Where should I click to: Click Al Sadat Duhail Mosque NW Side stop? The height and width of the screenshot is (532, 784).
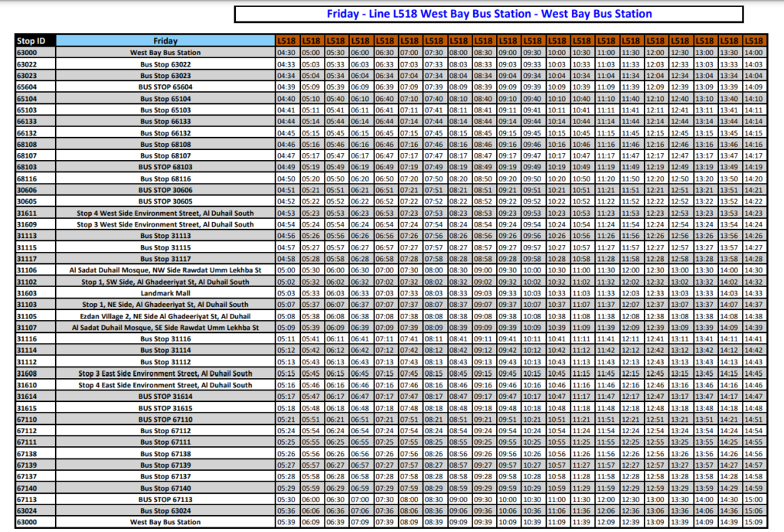pyautogui.click(x=165, y=270)
